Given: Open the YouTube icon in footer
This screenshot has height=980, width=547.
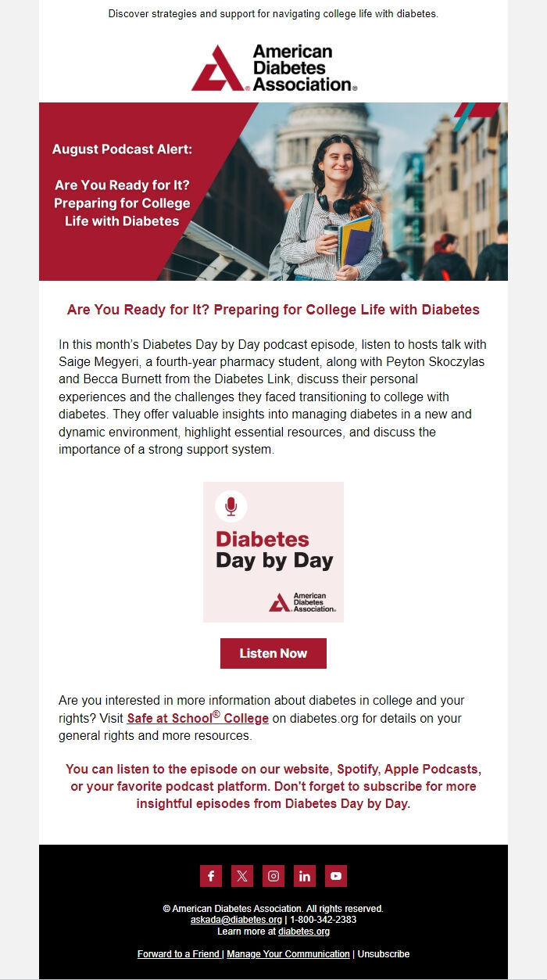Looking at the screenshot, I should click(x=336, y=876).
